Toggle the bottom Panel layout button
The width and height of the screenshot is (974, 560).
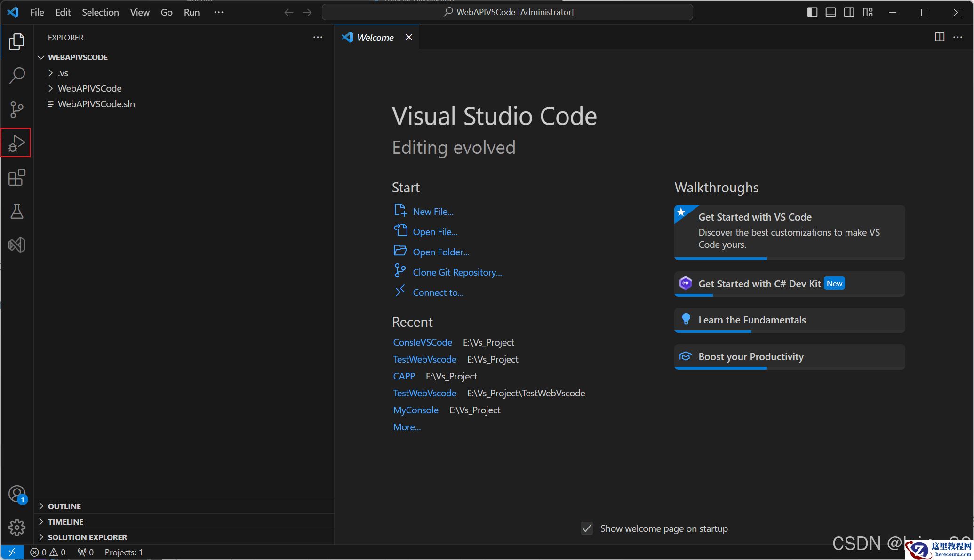830,12
